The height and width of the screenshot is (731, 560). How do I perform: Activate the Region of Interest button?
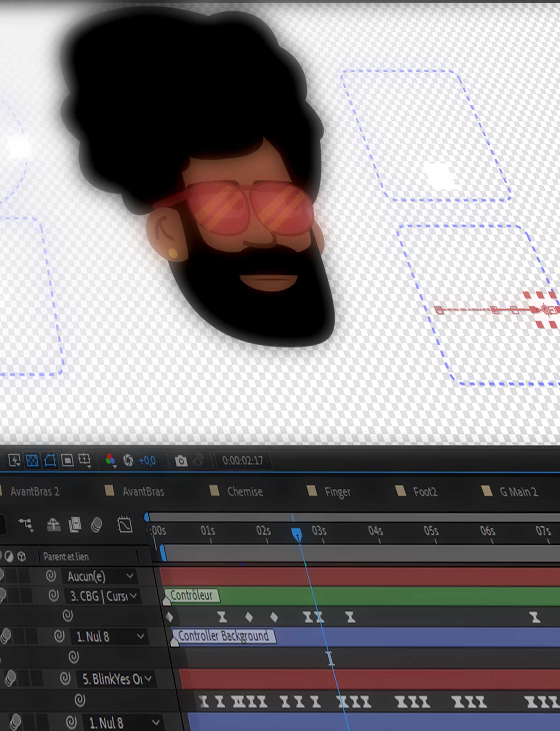pos(67,461)
